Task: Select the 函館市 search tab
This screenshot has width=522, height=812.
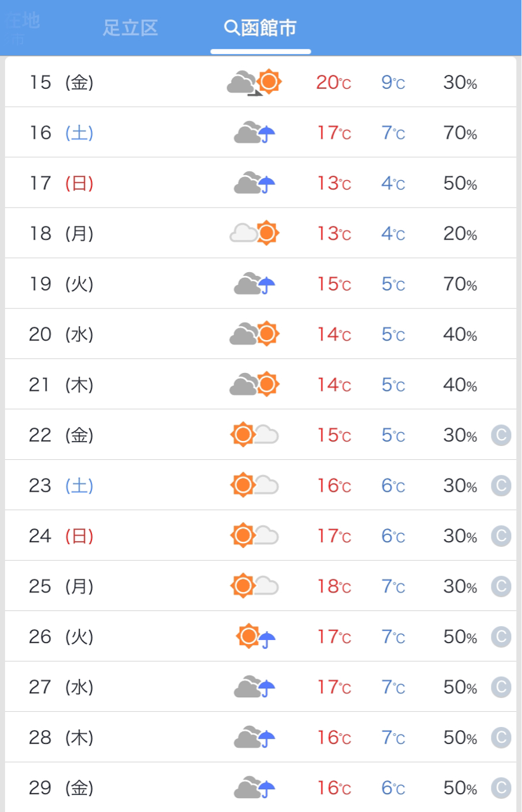Action: (x=261, y=28)
